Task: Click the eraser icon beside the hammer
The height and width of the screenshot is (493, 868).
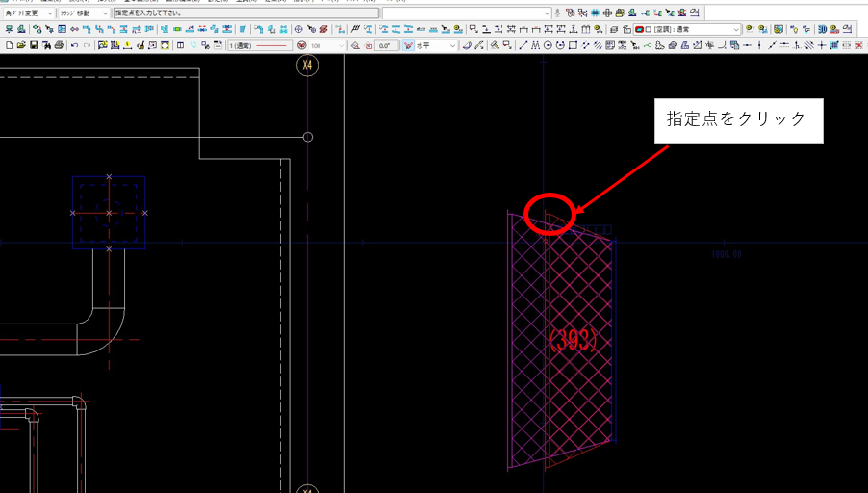Action: 468,45
